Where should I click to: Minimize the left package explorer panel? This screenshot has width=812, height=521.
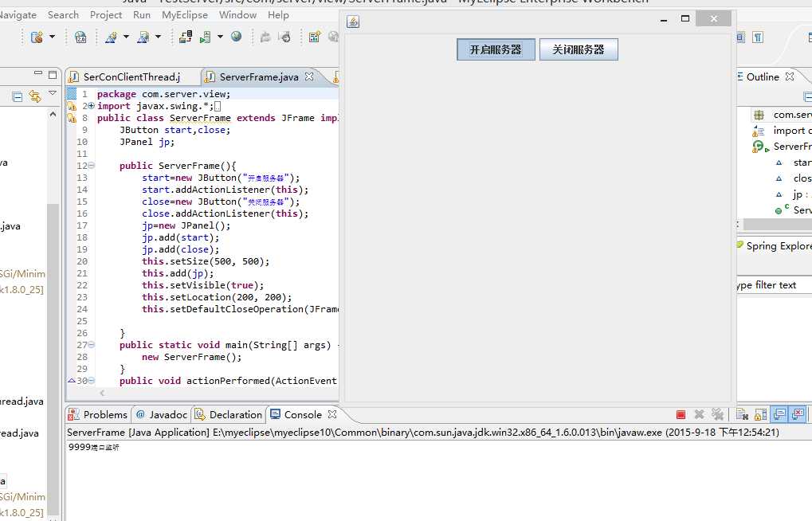tap(37, 74)
